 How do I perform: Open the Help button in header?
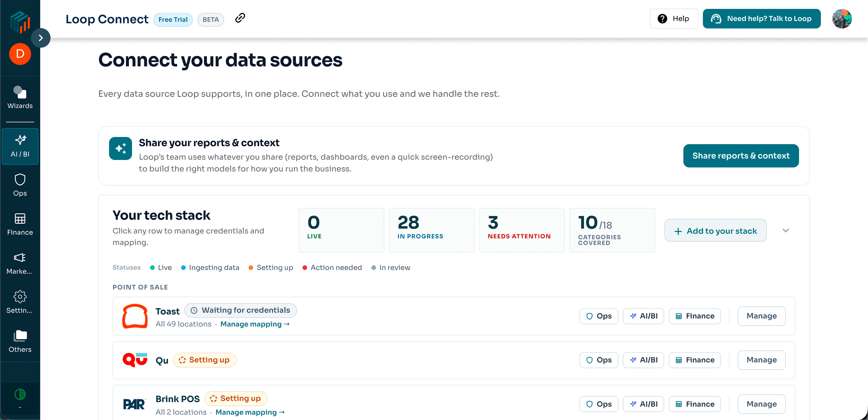coord(674,19)
